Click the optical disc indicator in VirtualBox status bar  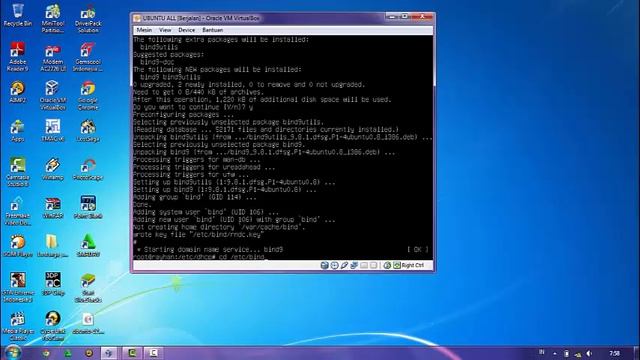point(334,265)
